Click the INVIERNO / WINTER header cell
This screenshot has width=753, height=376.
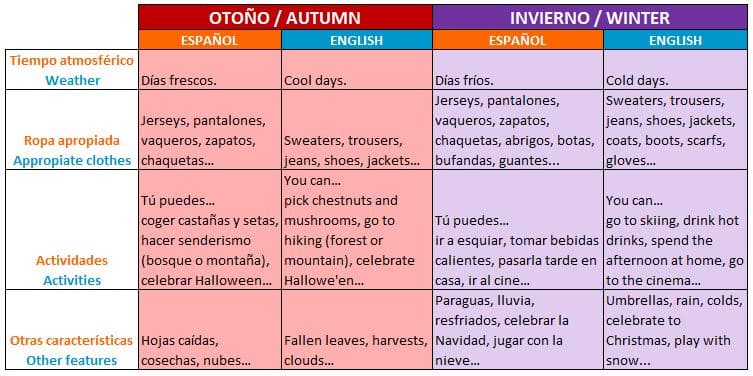pos(590,18)
